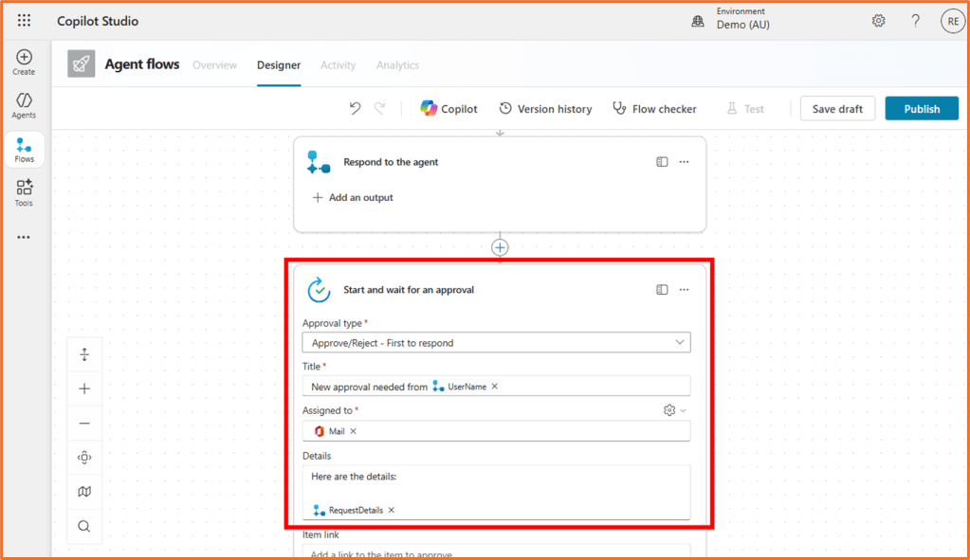970x560 pixels.
Task: Expand the Approval type dropdown
Action: 679,342
